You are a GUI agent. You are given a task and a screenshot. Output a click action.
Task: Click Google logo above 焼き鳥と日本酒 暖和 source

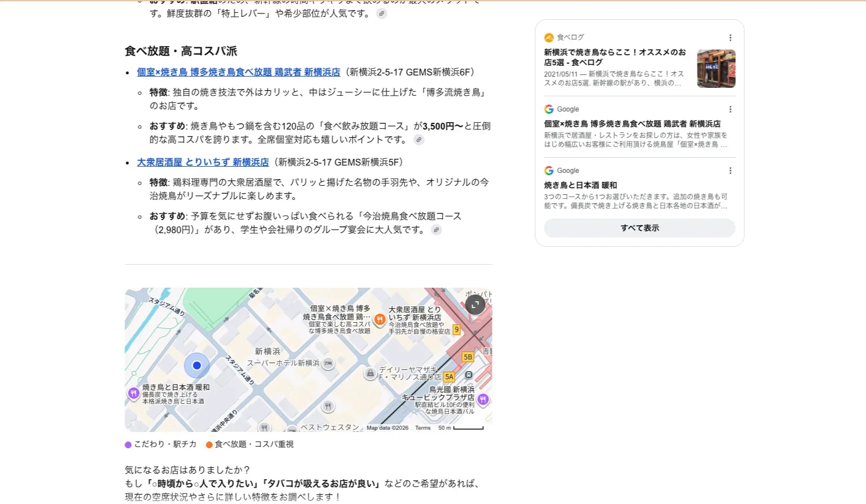(549, 171)
